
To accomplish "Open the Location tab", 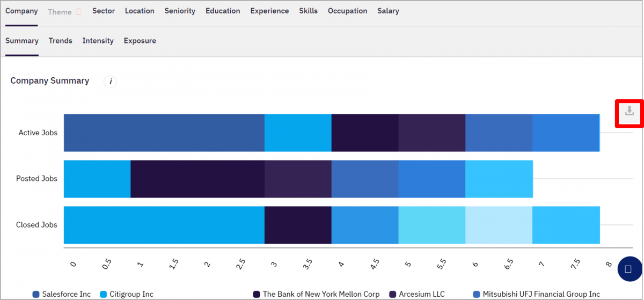I will tap(140, 11).
